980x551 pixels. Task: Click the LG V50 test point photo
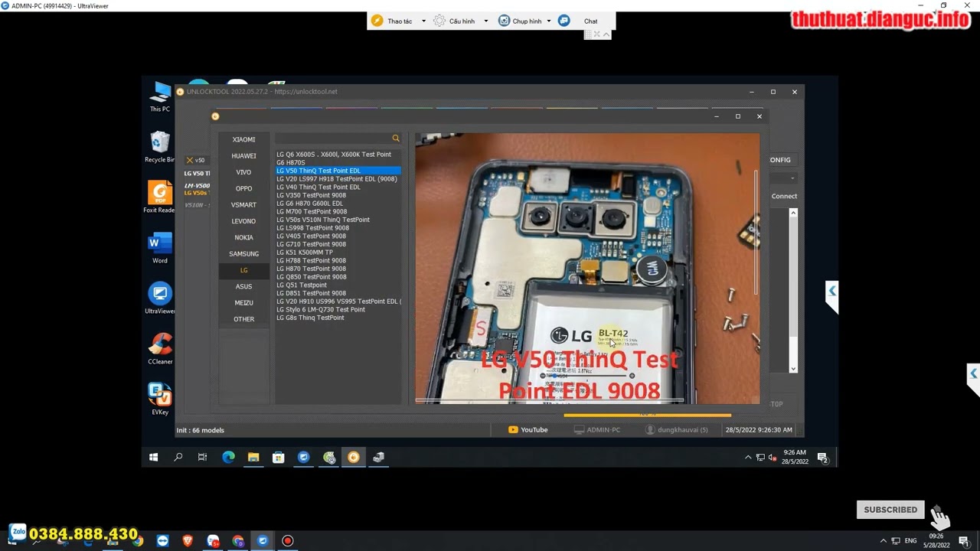pos(587,268)
